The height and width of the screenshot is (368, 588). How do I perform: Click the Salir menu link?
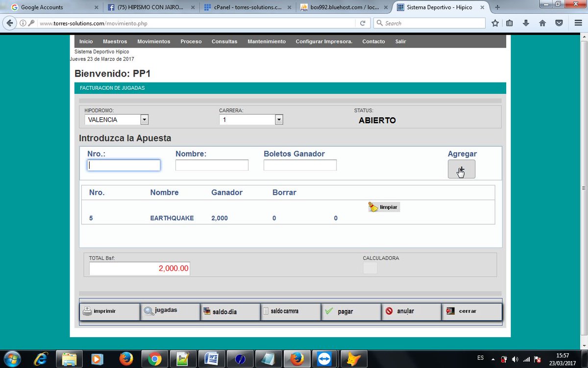400,41
